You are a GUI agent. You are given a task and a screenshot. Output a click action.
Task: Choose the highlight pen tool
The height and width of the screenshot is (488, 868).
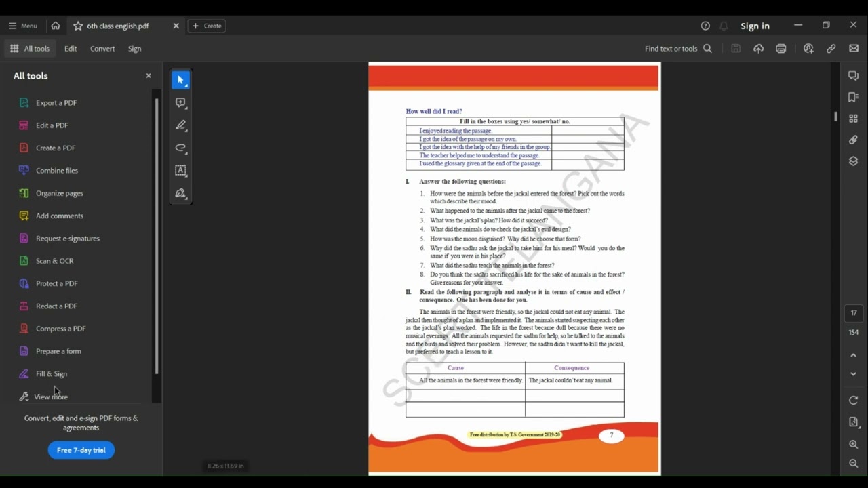180,125
